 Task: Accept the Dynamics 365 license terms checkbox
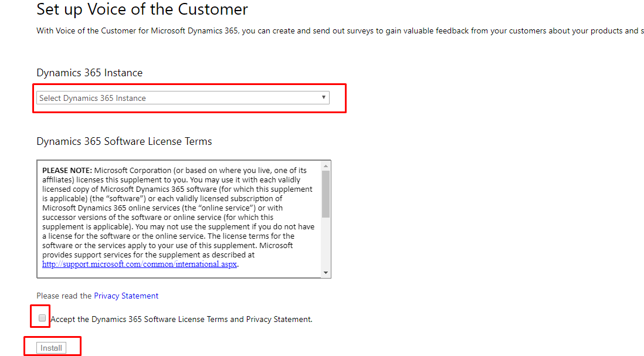pos(42,318)
